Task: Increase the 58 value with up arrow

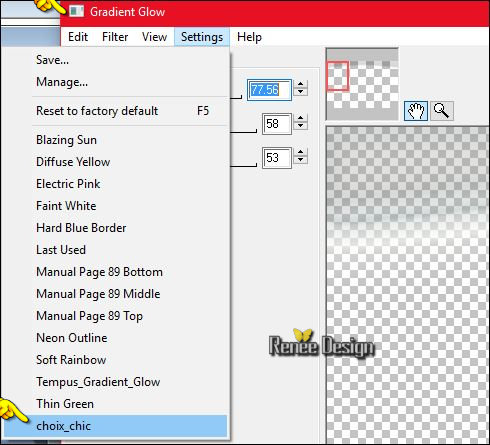Action: 301,118
